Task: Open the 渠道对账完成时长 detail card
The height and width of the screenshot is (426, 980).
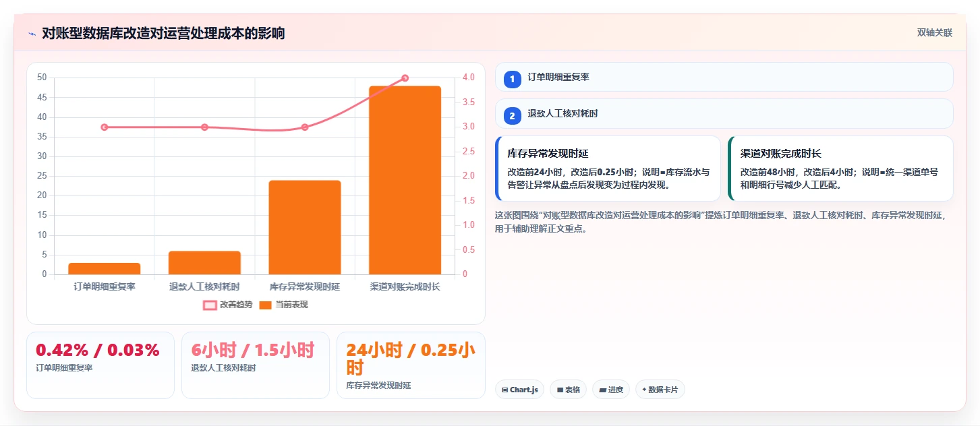Action: click(840, 169)
